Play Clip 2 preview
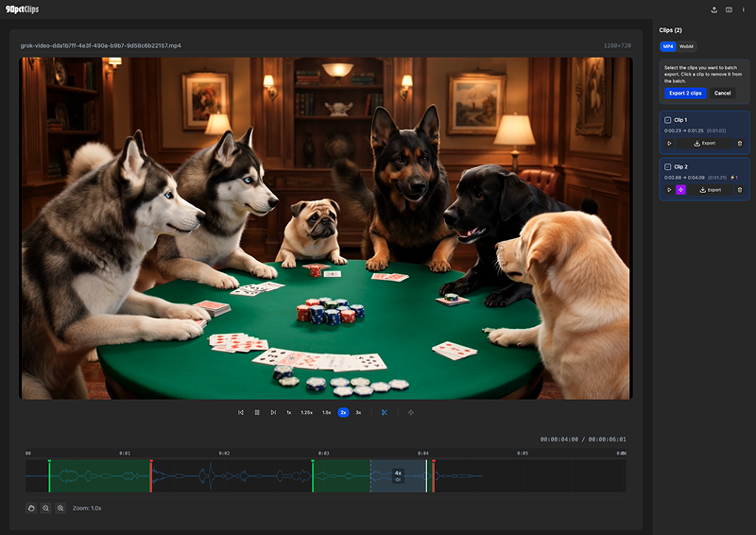This screenshot has height=535, width=756. [669, 190]
